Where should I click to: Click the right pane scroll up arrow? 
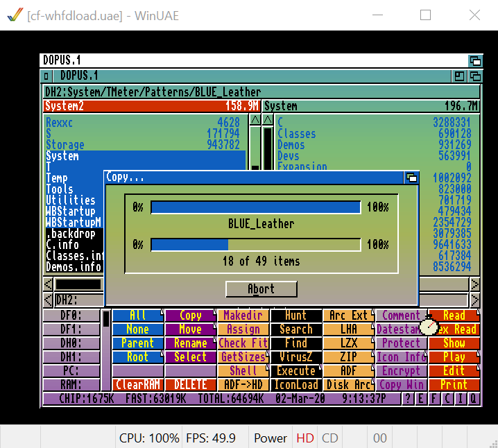pos(268,120)
